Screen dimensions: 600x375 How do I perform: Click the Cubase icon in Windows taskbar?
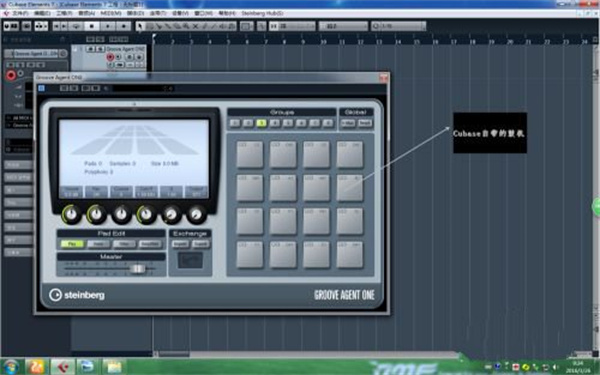tap(62, 367)
